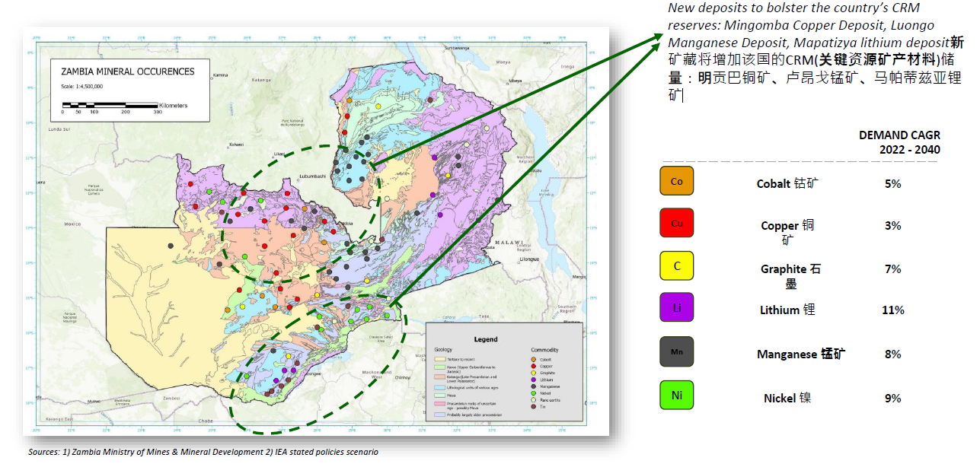Image resolution: width=980 pixels, height=464 pixels.
Task: Click the Katanga geology color swatch
Action: 440,377
